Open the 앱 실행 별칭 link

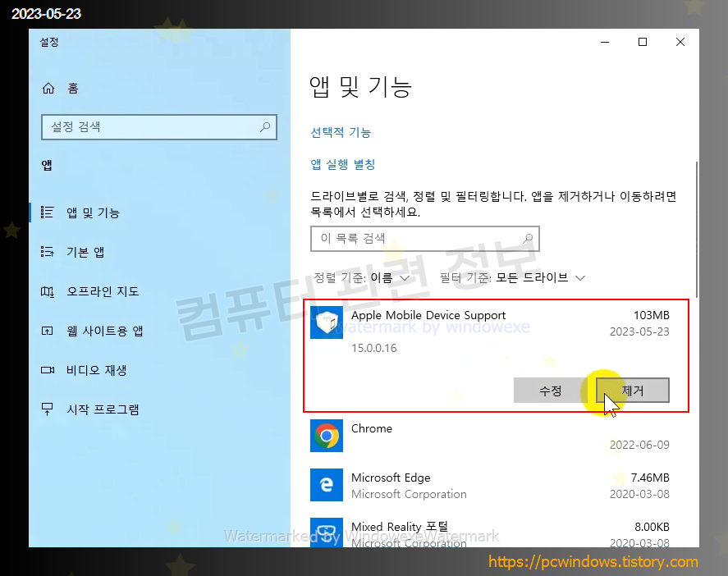(342, 164)
